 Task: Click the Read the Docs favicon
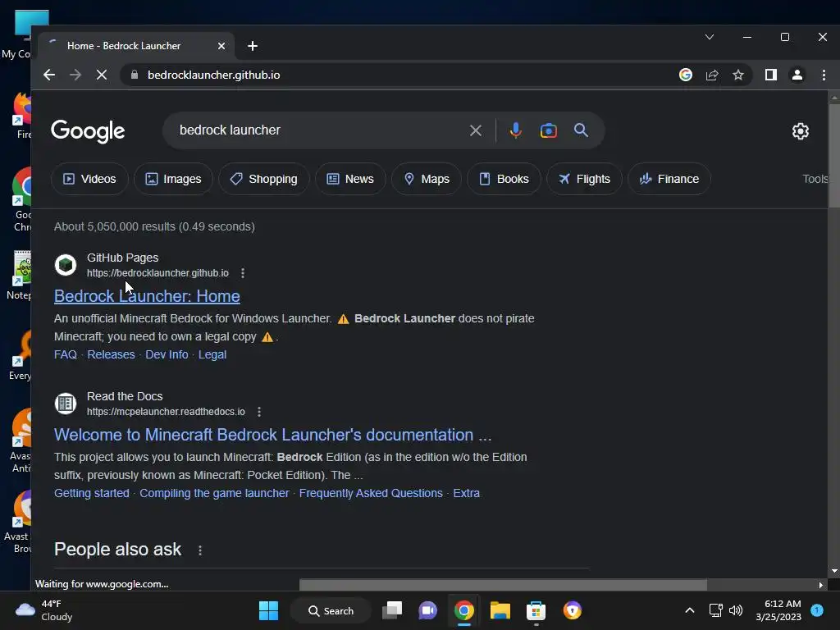[66, 404]
